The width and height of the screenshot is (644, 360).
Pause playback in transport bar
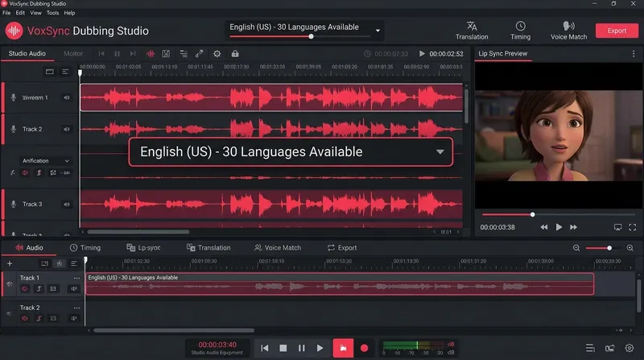301,348
